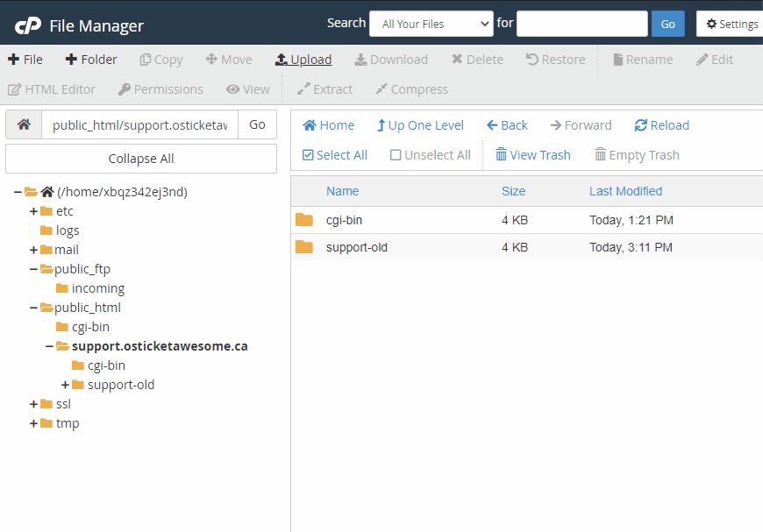Viewport: 763px width, 532px height.
Task: Open Settings with the gear button
Action: (x=731, y=24)
